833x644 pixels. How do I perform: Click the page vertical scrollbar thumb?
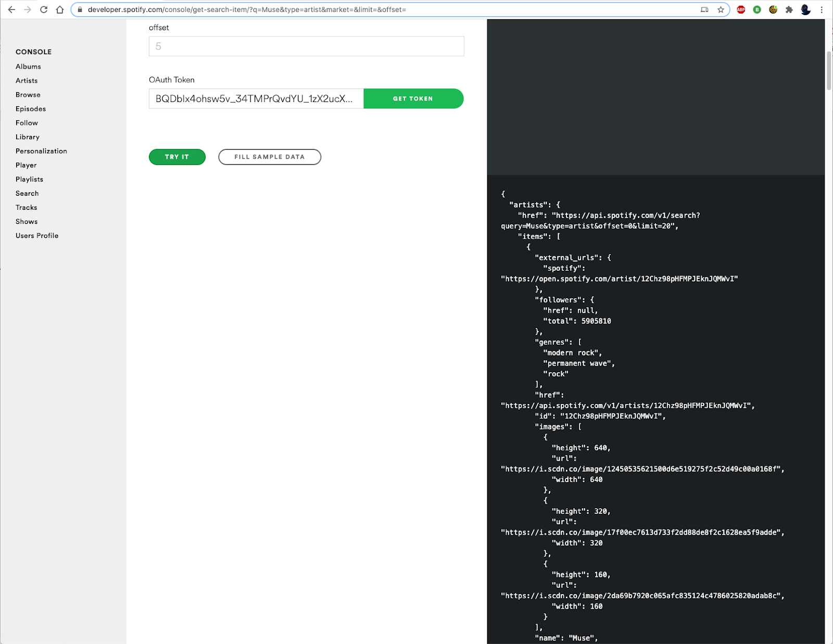[829, 71]
